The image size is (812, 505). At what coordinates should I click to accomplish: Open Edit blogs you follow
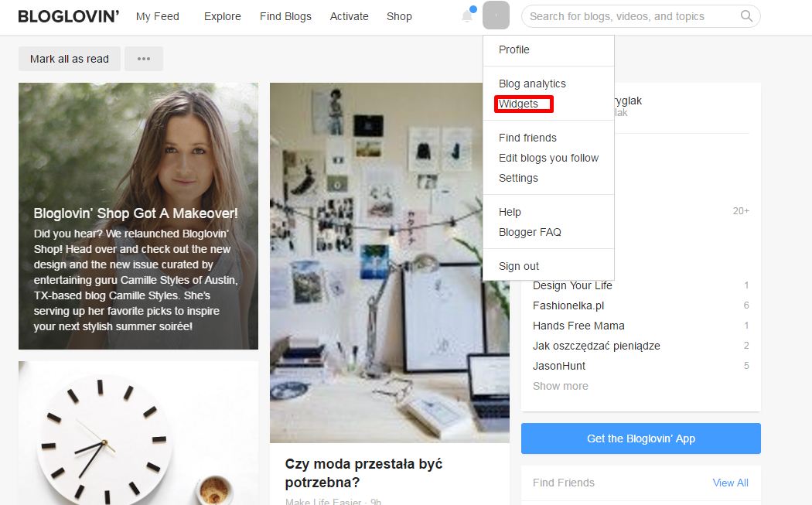coord(548,158)
